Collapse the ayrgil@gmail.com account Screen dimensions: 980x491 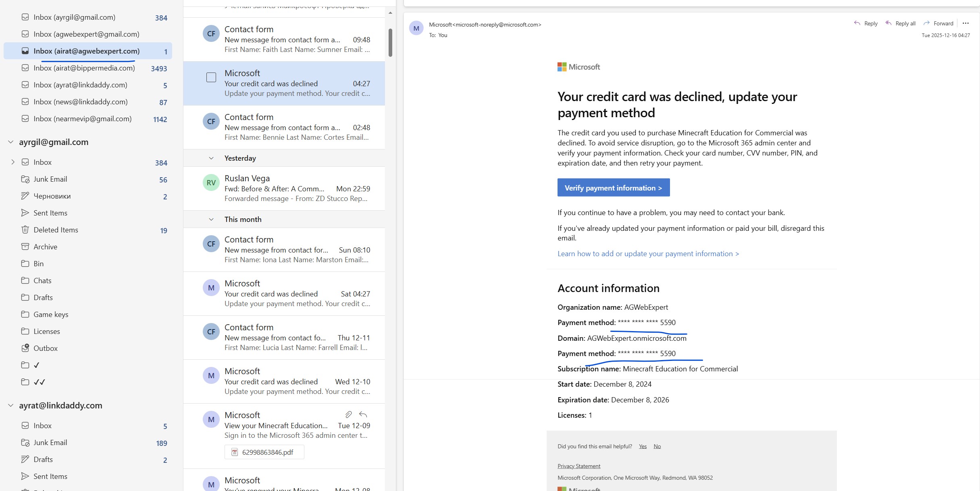pos(11,142)
